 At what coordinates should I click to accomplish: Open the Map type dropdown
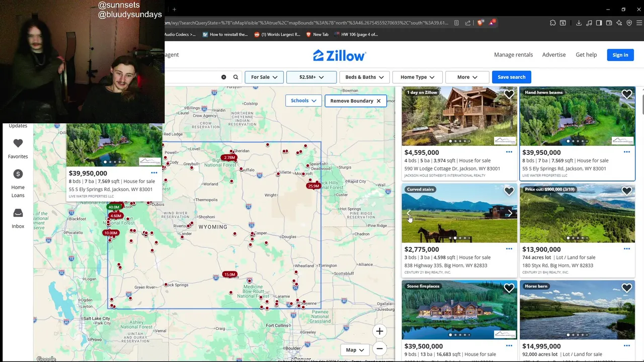(355, 350)
